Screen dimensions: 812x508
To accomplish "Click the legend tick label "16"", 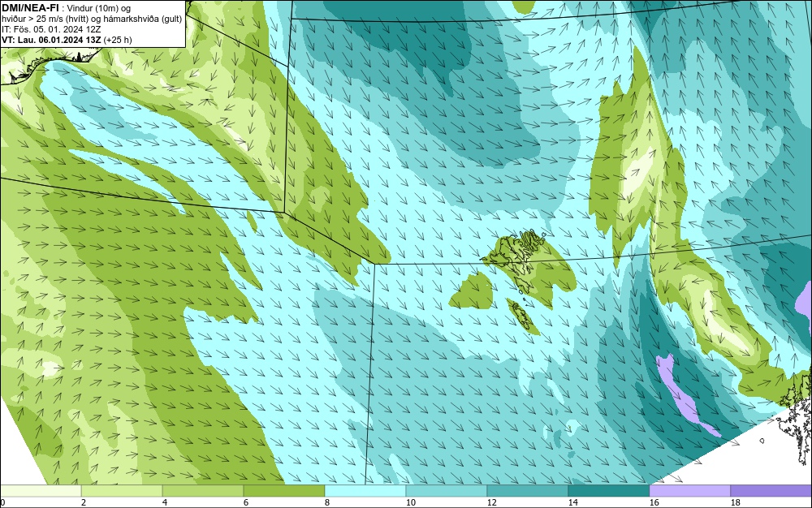I will pos(654,502).
